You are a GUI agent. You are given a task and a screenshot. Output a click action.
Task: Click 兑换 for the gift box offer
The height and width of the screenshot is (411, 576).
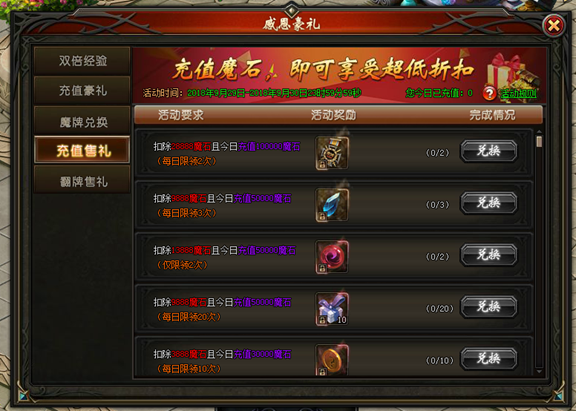(x=489, y=306)
